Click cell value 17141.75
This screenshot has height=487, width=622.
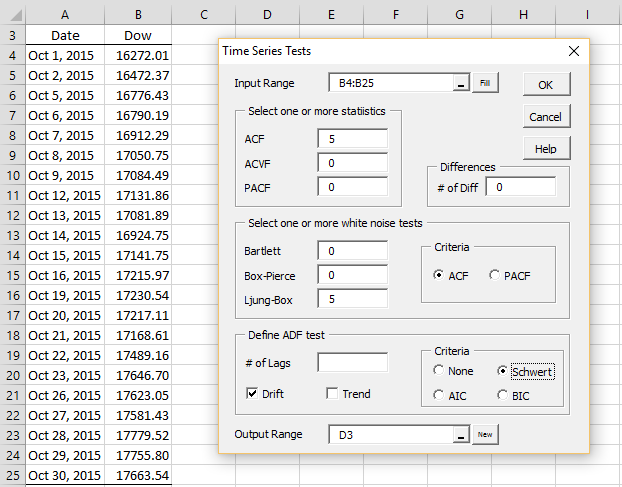138,255
